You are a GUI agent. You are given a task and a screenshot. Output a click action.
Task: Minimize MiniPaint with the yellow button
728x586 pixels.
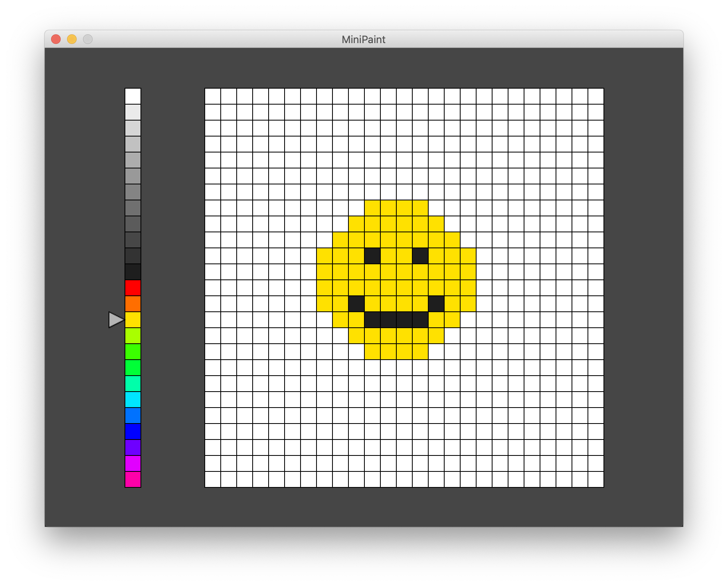[72, 39]
